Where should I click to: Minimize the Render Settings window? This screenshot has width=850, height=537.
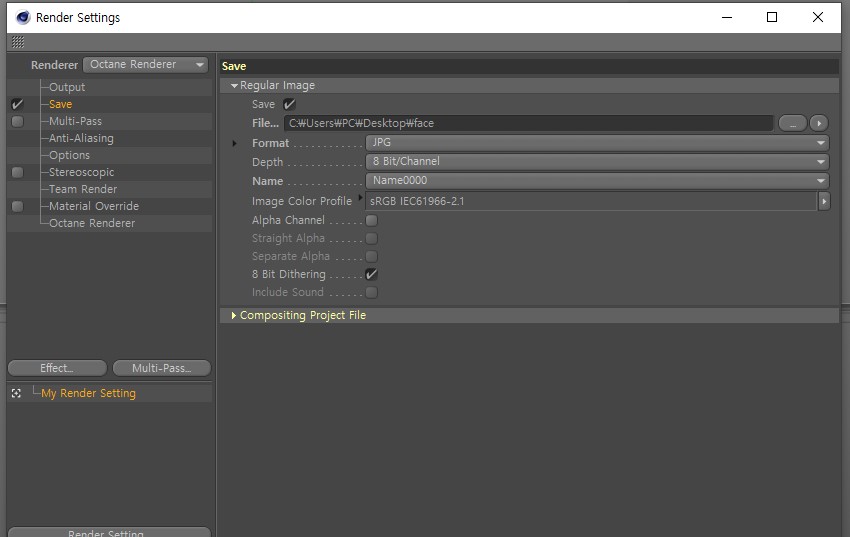727,17
